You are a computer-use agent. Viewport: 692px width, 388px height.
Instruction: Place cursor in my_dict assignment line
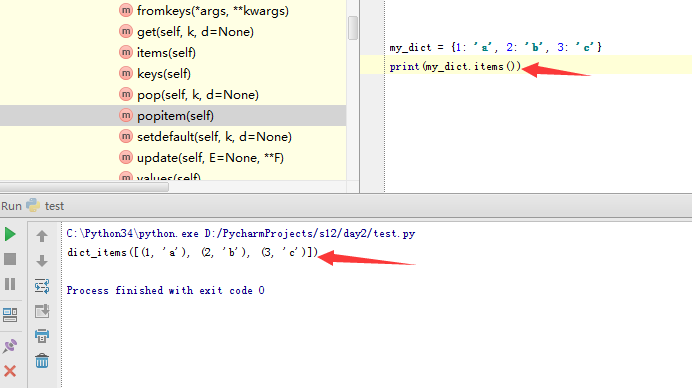[495, 47]
